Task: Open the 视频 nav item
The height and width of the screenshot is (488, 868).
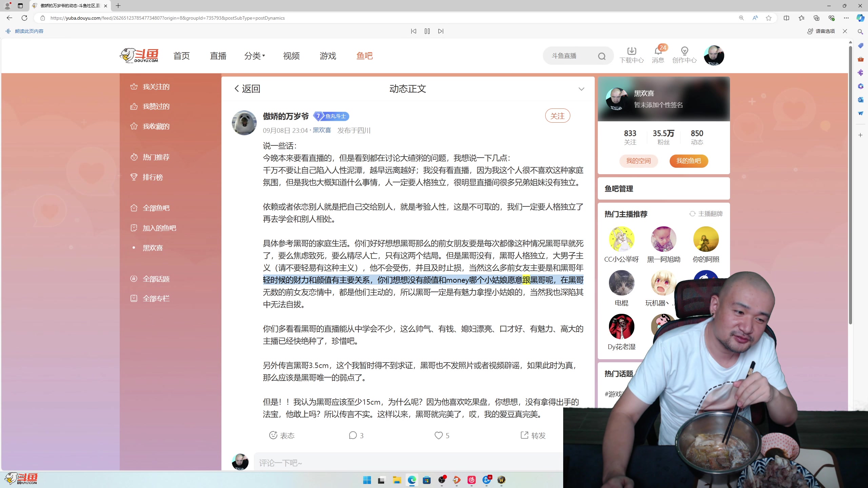Action: pos(291,56)
